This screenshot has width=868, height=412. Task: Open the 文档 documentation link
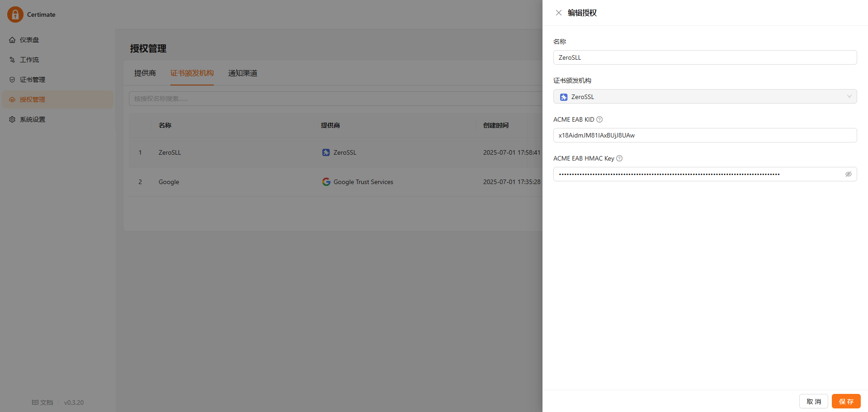coord(42,403)
